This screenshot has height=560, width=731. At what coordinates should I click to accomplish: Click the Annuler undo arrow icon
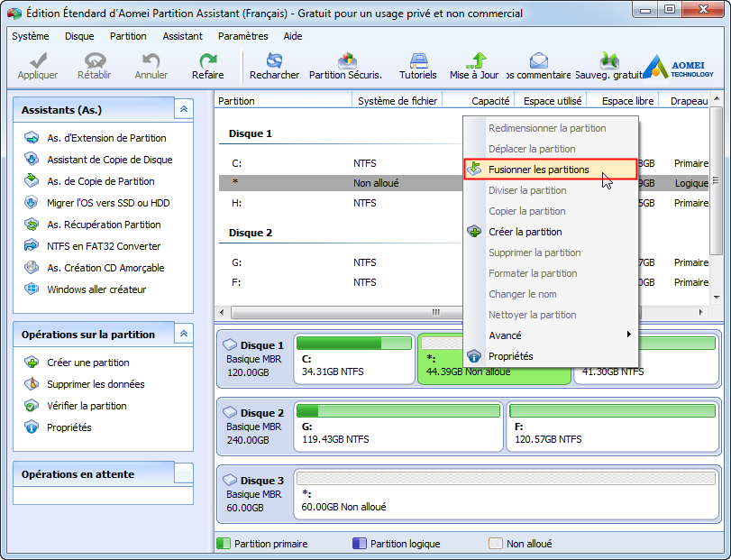click(x=151, y=60)
